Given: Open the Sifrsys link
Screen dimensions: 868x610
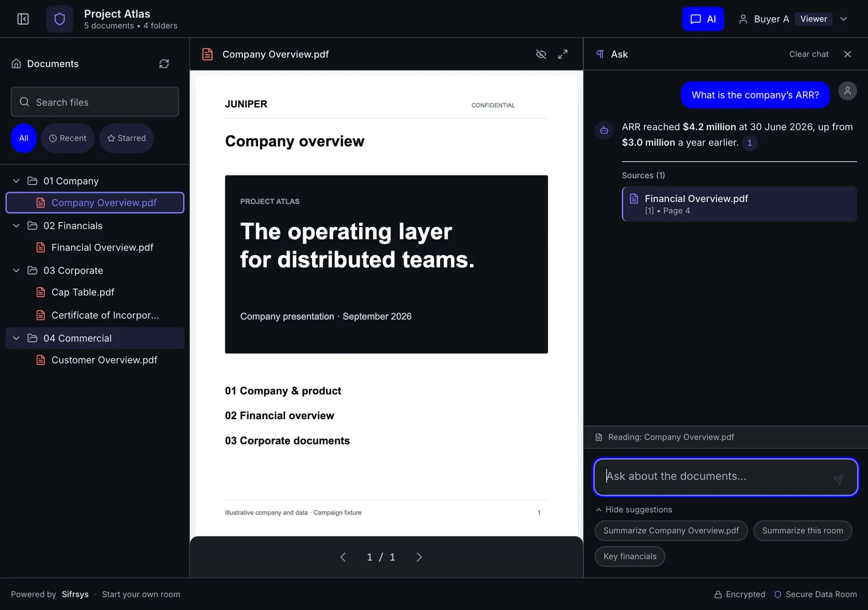Looking at the screenshot, I should pyautogui.click(x=75, y=595).
